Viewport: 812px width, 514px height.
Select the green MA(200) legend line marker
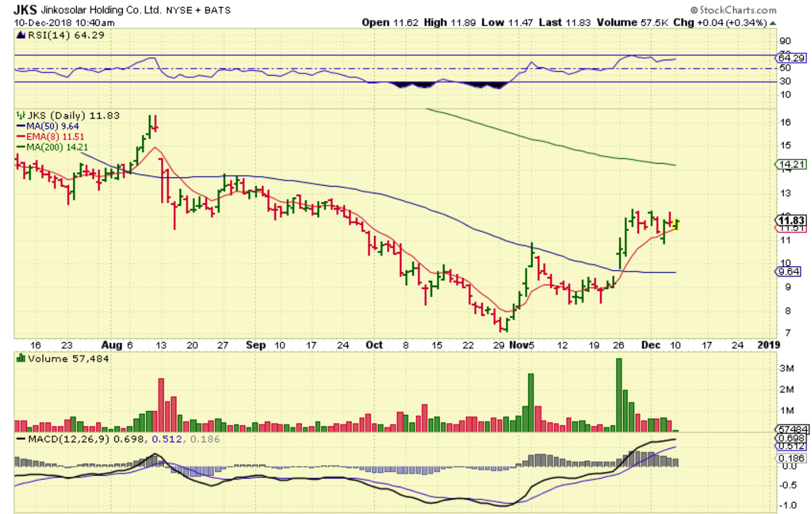pyautogui.click(x=21, y=147)
